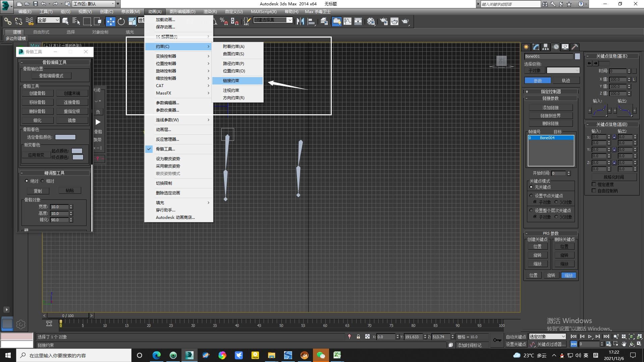The height and width of the screenshot is (362, 644).
Task: Open the 起点颜色 color swatch
Action: click(x=77, y=151)
